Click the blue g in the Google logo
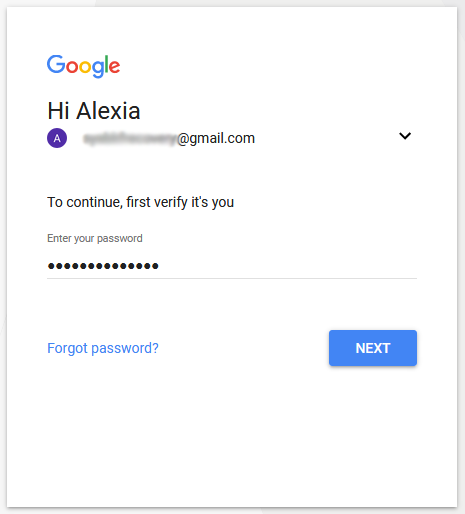Viewport: 465px width, 514px height. [98, 69]
